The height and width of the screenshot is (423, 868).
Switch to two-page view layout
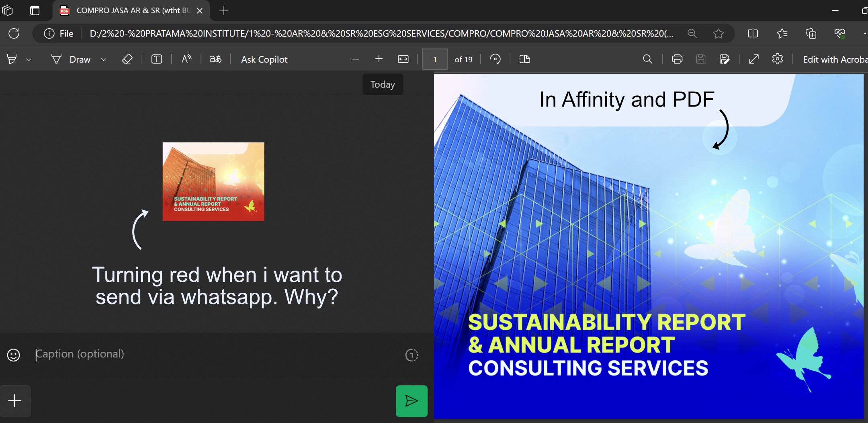(x=524, y=59)
